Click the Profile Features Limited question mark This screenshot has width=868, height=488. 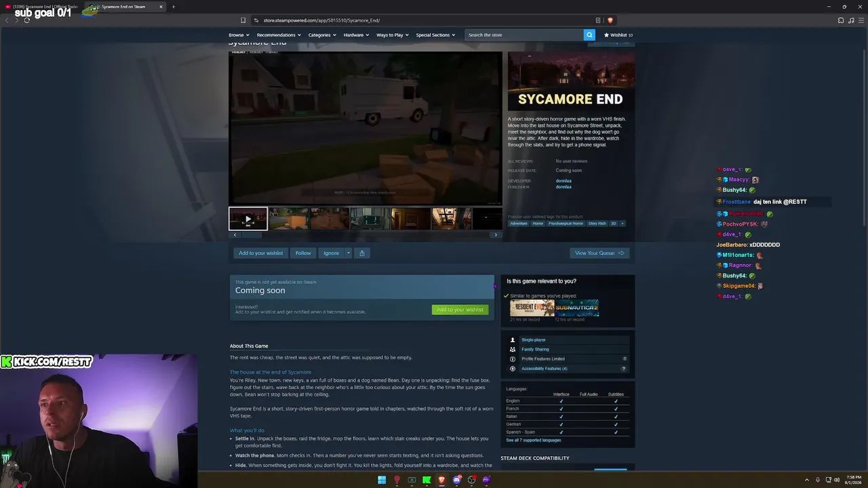pos(625,359)
